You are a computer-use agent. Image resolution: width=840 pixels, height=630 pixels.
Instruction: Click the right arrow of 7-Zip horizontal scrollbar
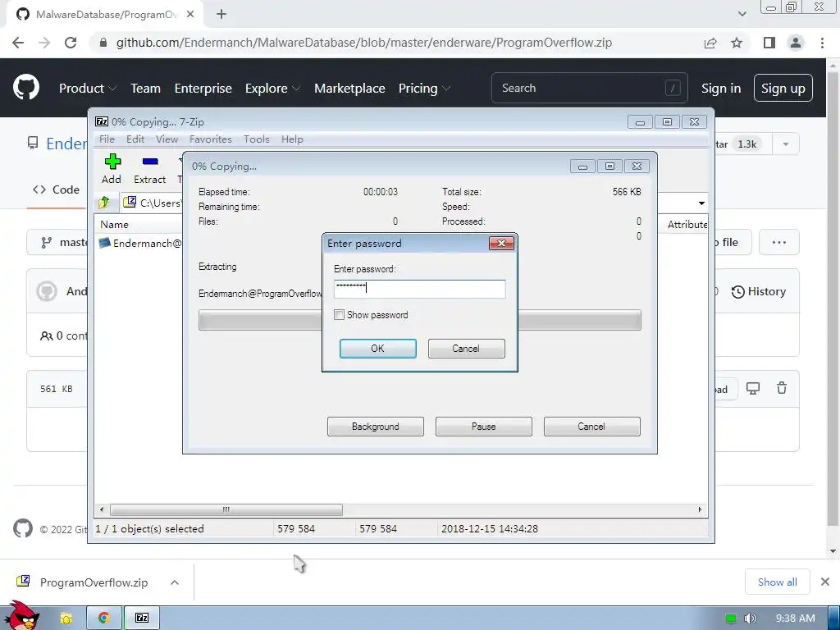click(700, 509)
